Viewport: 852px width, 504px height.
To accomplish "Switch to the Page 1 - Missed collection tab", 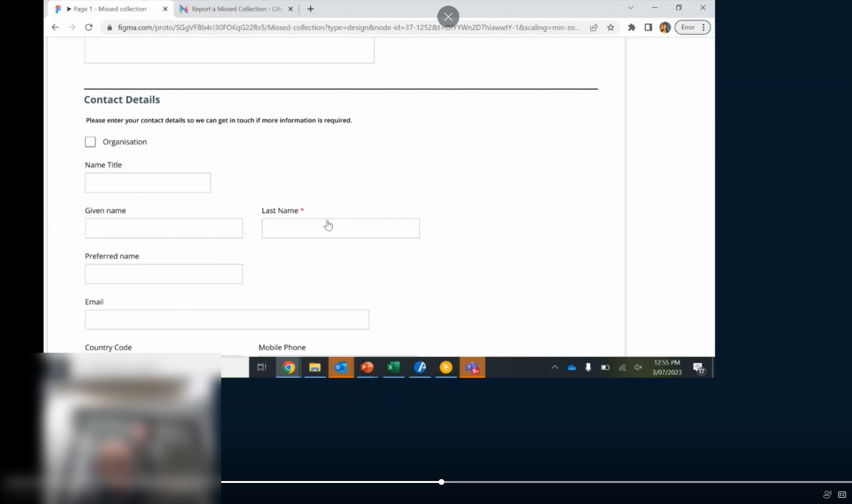I will click(x=110, y=9).
